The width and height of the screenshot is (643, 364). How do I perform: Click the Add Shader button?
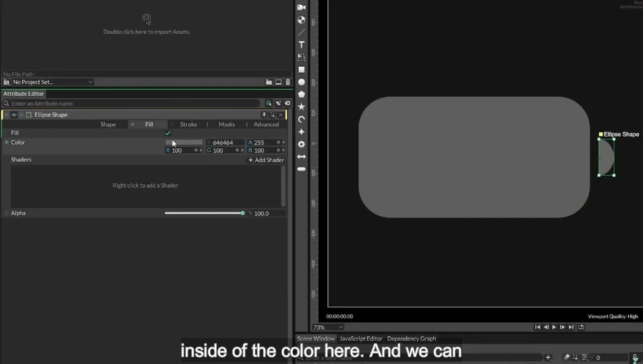(266, 160)
